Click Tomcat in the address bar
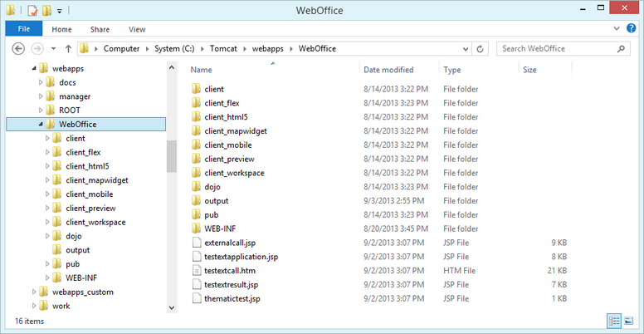 [x=222, y=48]
